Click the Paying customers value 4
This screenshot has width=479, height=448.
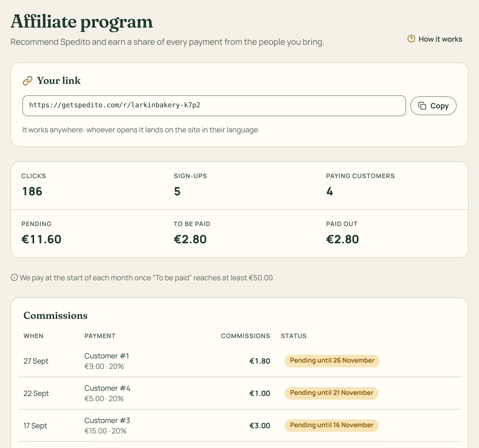click(x=330, y=191)
